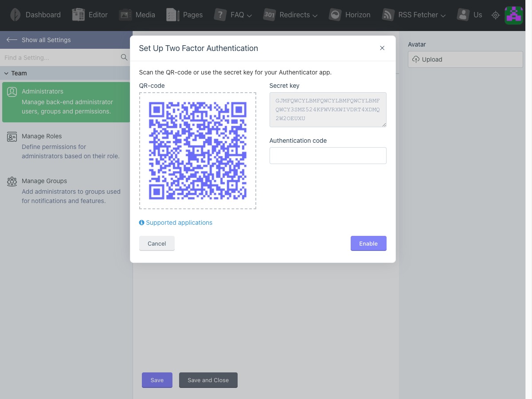Click the FAQ question mark icon

[x=220, y=15]
